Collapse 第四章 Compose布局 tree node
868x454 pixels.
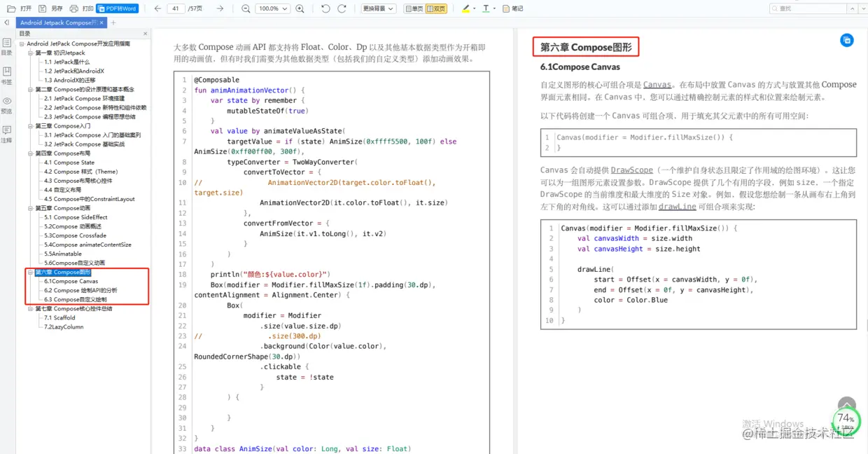(31, 153)
